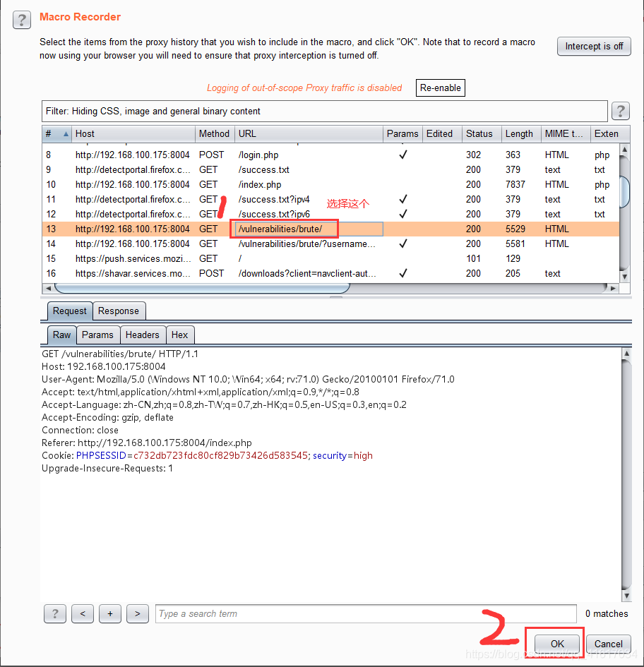Click the sort arrow in the # column header
Viewport: 644px width, 667px height.
66,134
